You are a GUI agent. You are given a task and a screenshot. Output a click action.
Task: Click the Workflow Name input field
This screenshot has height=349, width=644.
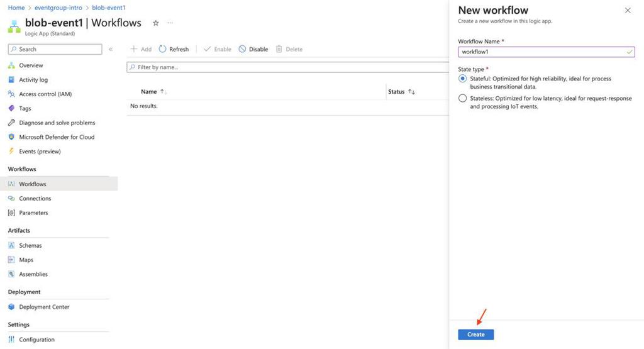click(547, 52)
